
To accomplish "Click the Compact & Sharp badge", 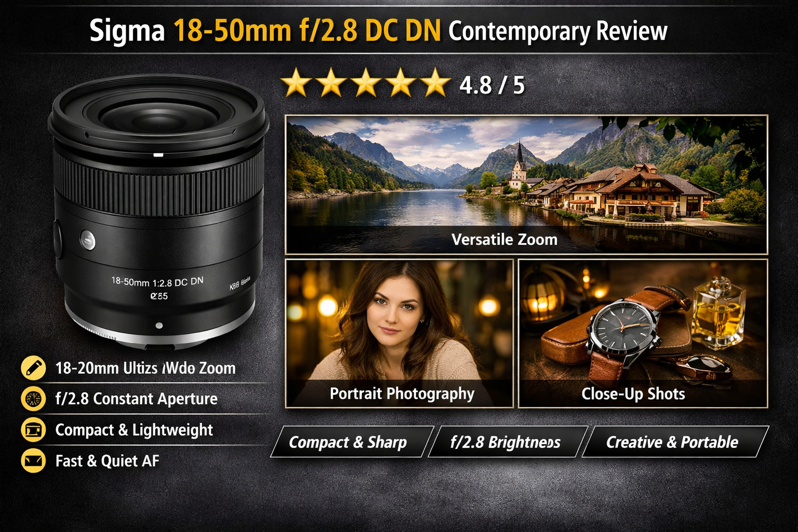I will pyautogui.click(x=352, y=442).
